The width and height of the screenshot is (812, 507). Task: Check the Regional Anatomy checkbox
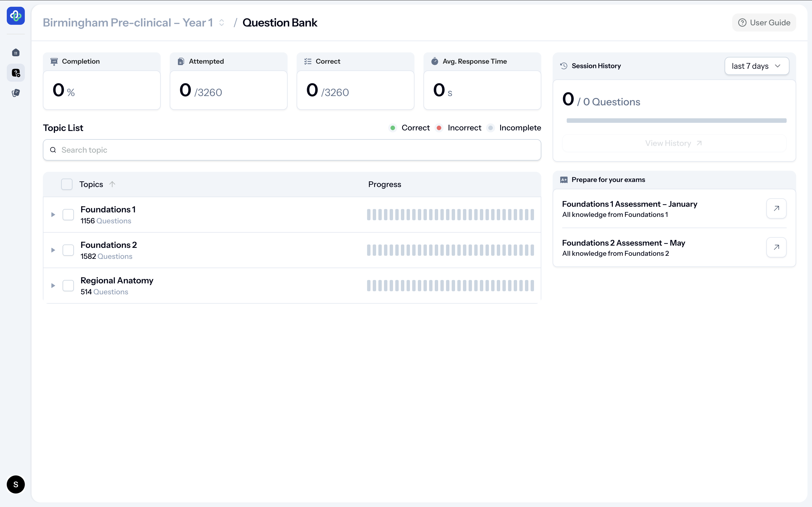(x=68, y=286)
